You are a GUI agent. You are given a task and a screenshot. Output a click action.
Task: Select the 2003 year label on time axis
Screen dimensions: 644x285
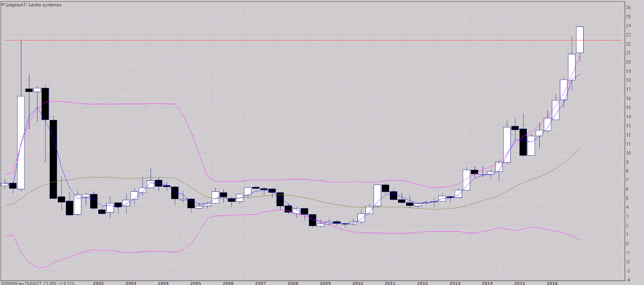tap(131, 283)
